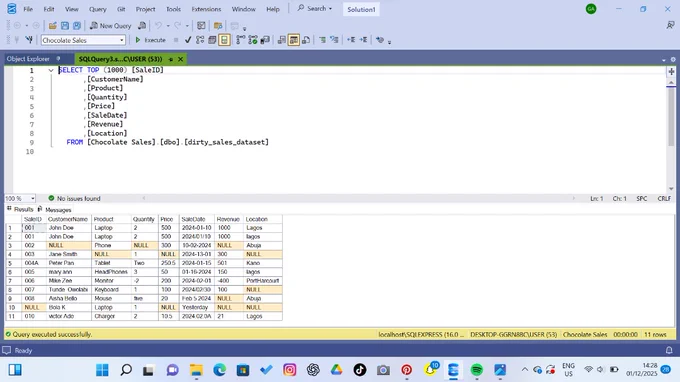Click the feedback icon at top right
Screen dimensions: 680x382
point(670,26)
